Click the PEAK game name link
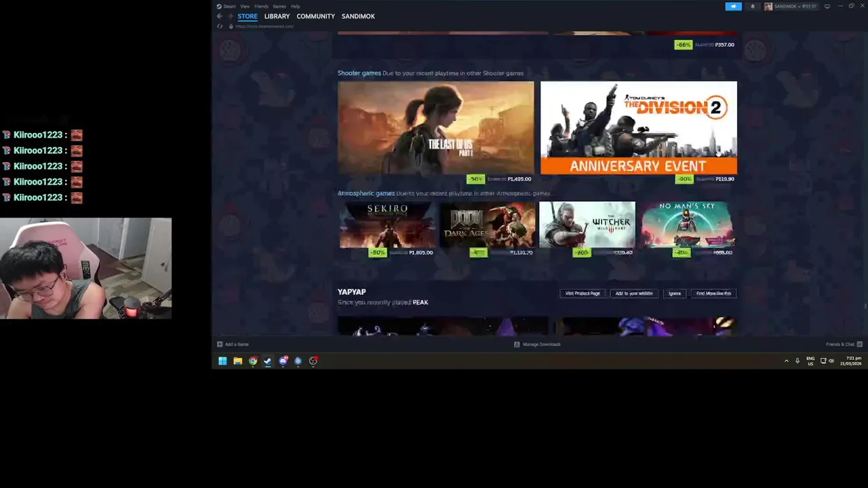The width and height of the screenshot is (868, 488). tap(420, 302)
